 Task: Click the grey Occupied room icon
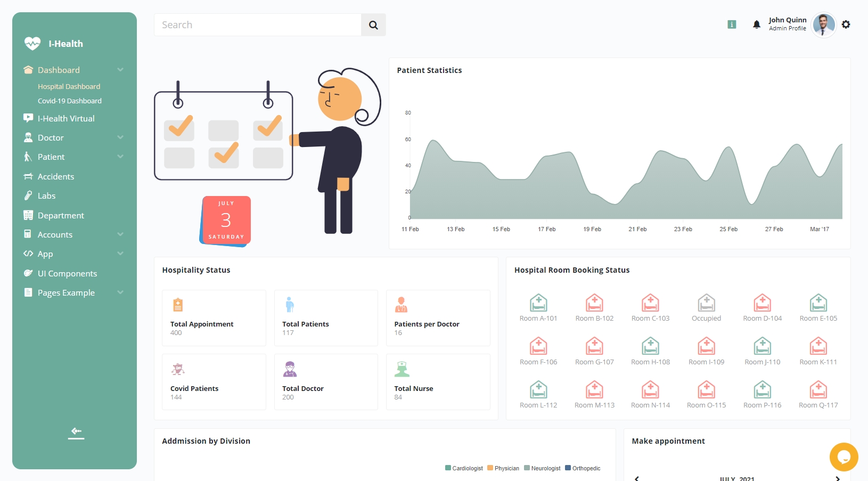pos(706,303)
